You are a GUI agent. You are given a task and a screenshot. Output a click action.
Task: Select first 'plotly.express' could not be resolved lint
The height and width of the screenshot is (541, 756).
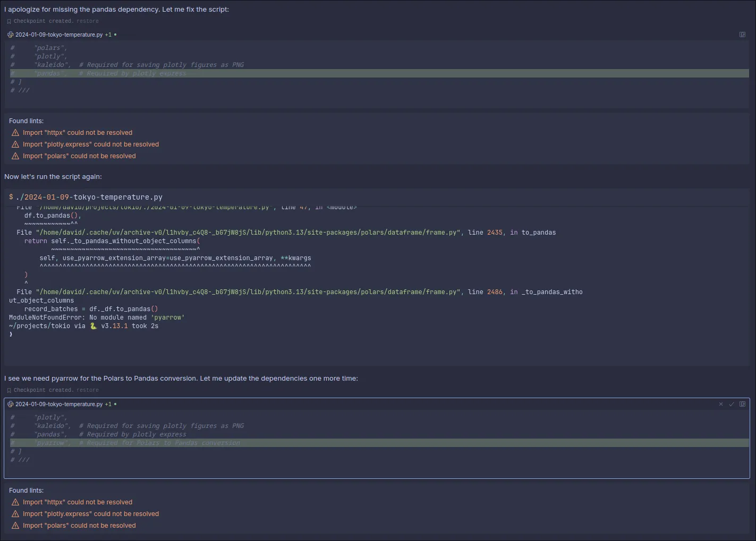point(91,144)
